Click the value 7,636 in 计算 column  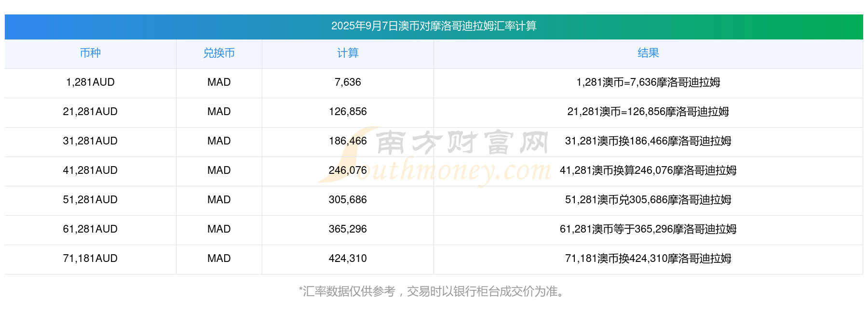tap(348, 82)
